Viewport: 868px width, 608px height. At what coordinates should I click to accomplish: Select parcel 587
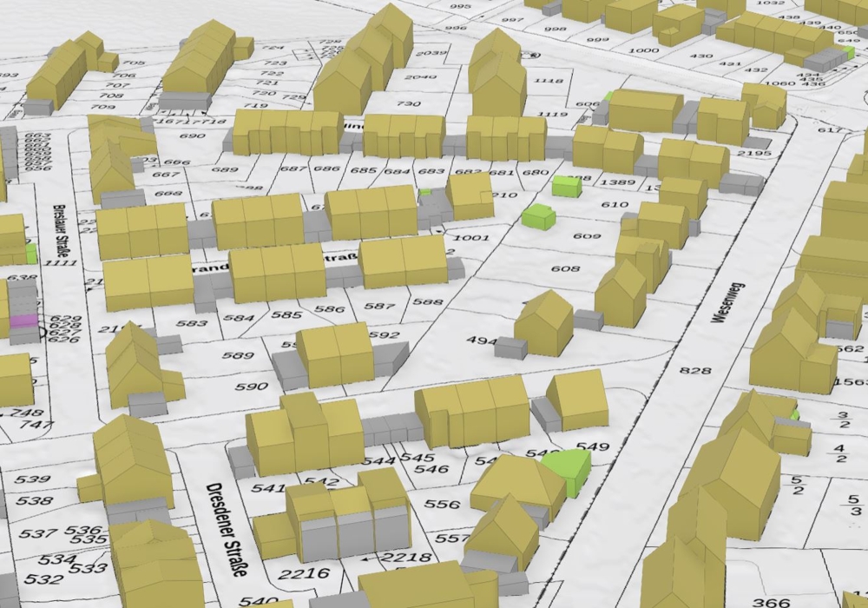[379, 306]
